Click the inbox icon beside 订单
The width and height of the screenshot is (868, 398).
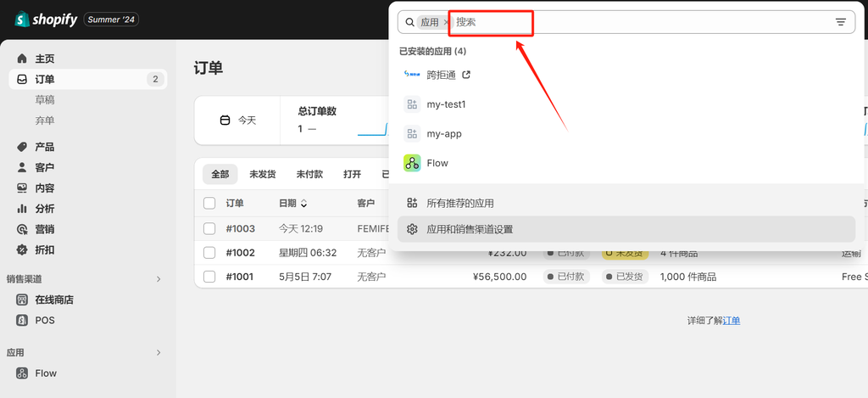pos(22,79)
